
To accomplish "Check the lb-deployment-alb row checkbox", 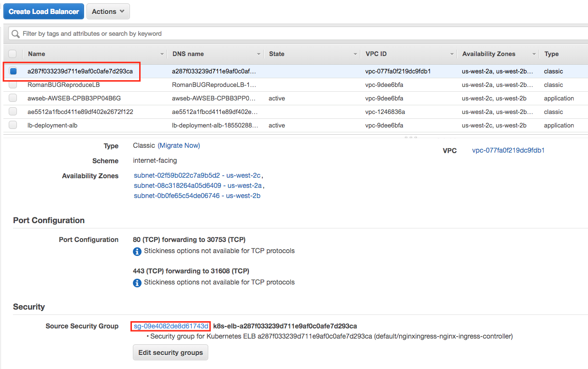I will 13,126.
